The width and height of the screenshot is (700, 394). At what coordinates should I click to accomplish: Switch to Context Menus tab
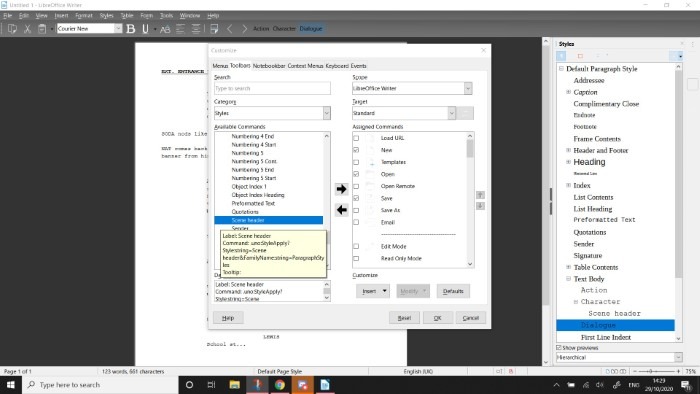coord(305,66)
